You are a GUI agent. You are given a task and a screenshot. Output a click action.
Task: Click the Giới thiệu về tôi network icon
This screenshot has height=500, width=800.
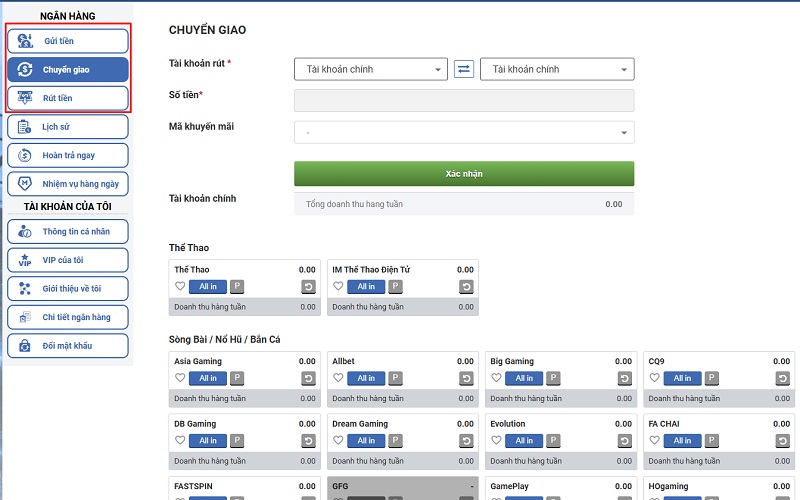tap(24, 289)
